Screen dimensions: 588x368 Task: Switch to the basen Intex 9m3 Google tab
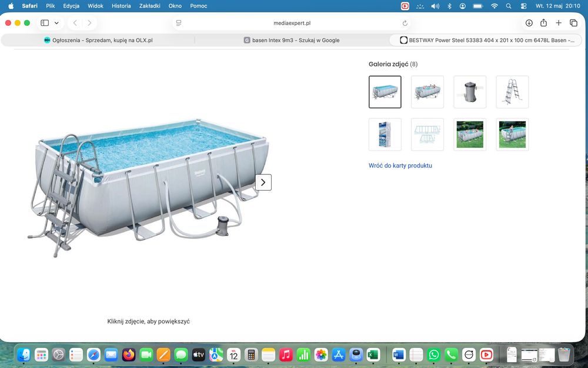[x=292, y=40]
